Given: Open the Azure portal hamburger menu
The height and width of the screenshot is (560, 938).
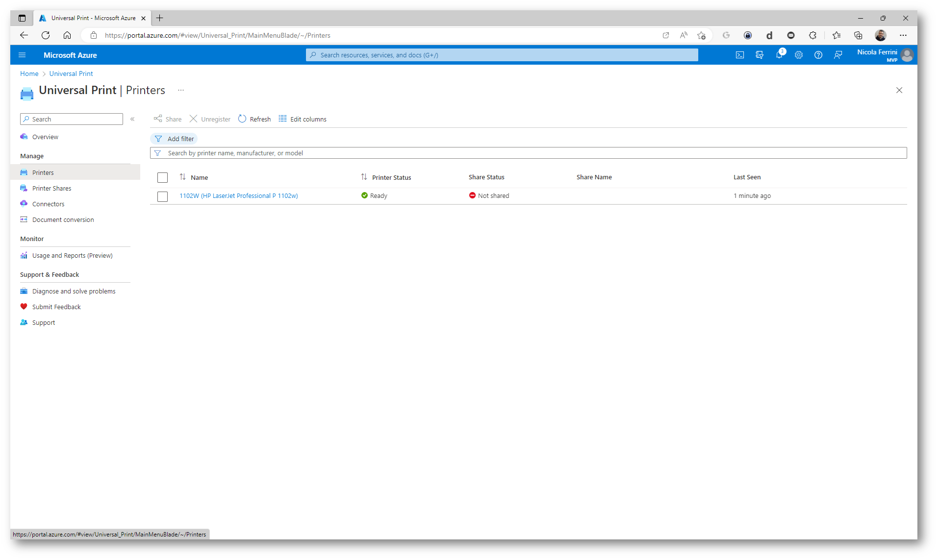Looking at the screenshot, I should [x=22, y=55].
